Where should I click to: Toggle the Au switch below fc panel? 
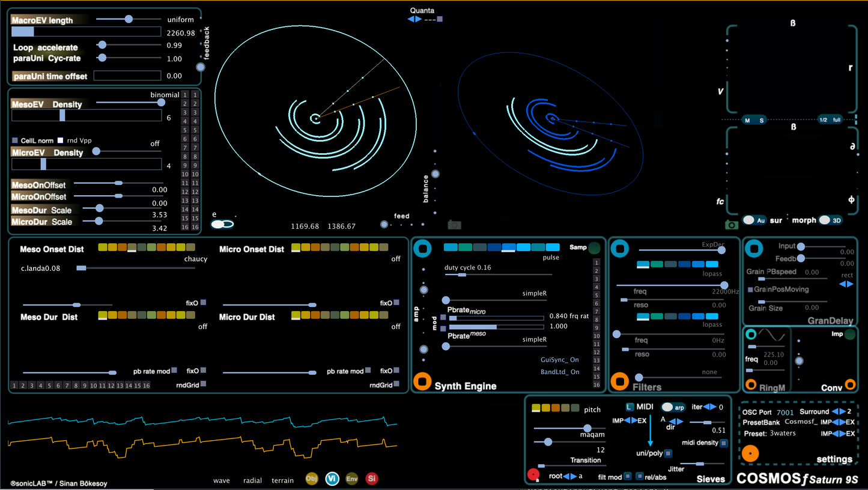tap(754, 220)
